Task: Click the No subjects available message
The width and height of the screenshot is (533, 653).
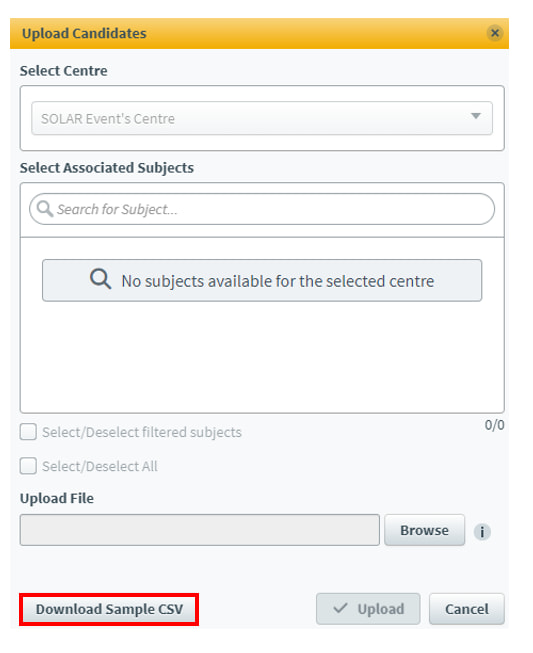Action: pyautogui.click(x=262, y=280)
